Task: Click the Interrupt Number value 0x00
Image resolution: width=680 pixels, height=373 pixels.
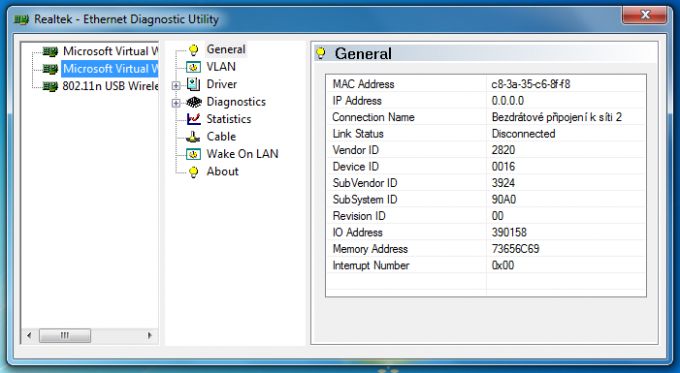Action: click(503, 265)
